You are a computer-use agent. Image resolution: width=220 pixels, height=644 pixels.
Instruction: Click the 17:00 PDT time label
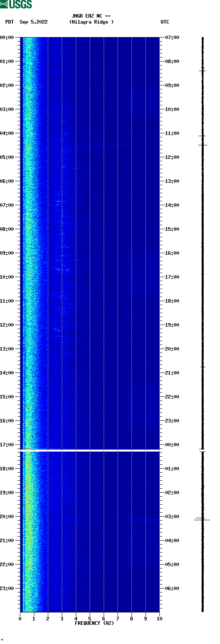pyautogui.click(x=7, y=445)
